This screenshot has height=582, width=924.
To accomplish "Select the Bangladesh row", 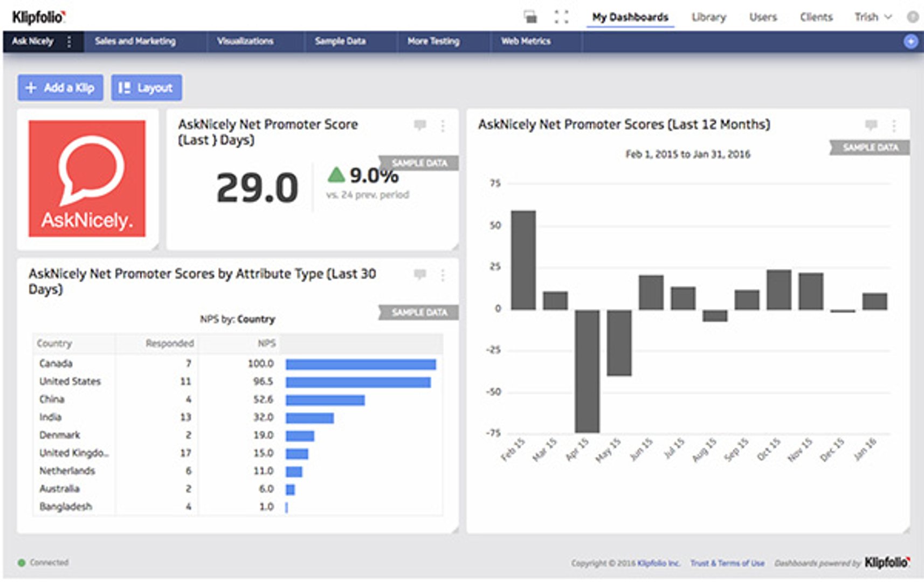I will [x=238, y=507].
